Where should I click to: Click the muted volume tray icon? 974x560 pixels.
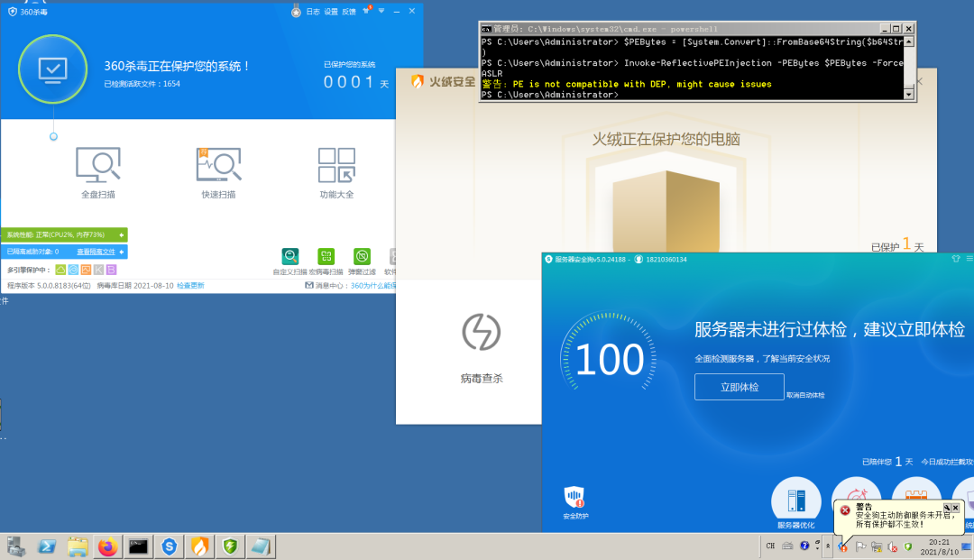click(x=893, y=547)
